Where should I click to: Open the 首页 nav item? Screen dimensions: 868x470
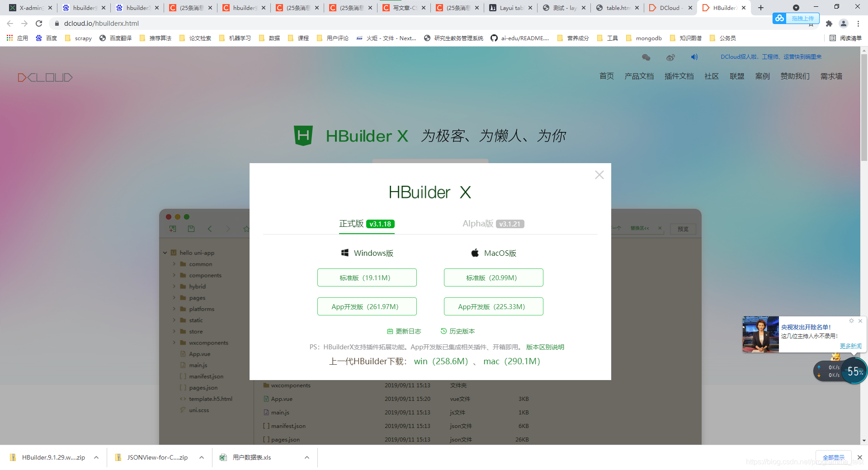pos(606,76)
